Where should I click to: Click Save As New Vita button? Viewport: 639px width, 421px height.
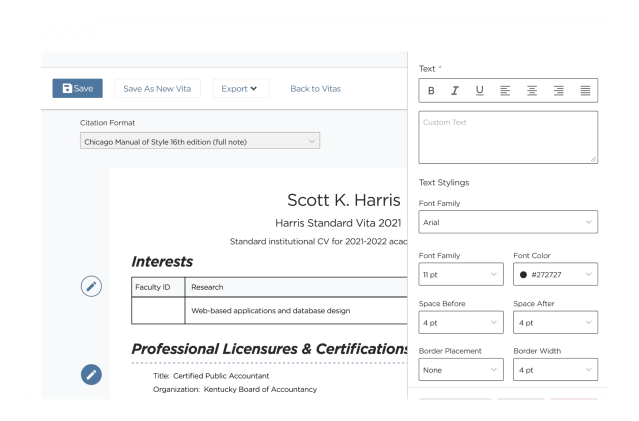point(157,89)
